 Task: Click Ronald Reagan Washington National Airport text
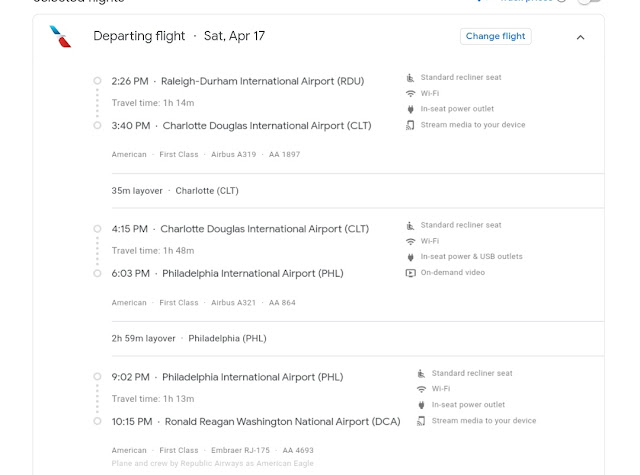(282, 422)
